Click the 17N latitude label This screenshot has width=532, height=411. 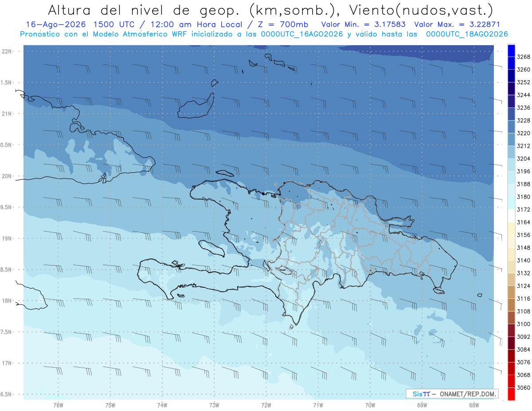7,363
